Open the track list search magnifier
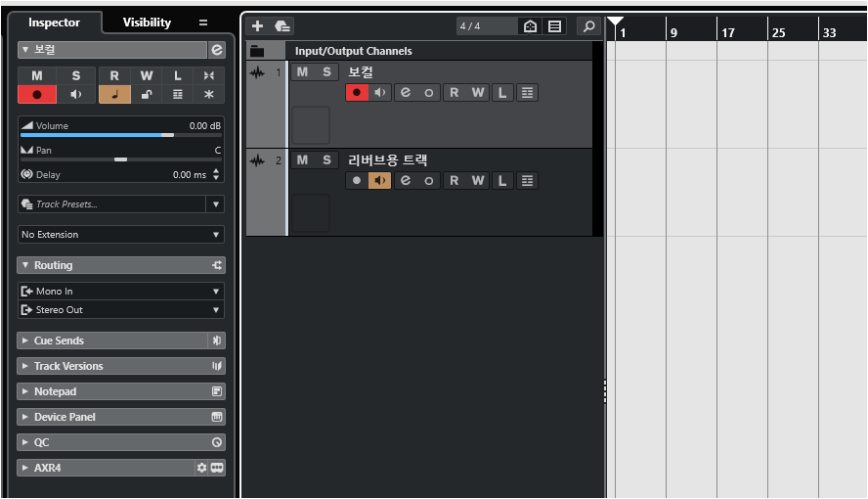Viewport: 868px width, 499px height. pos(588,26)
